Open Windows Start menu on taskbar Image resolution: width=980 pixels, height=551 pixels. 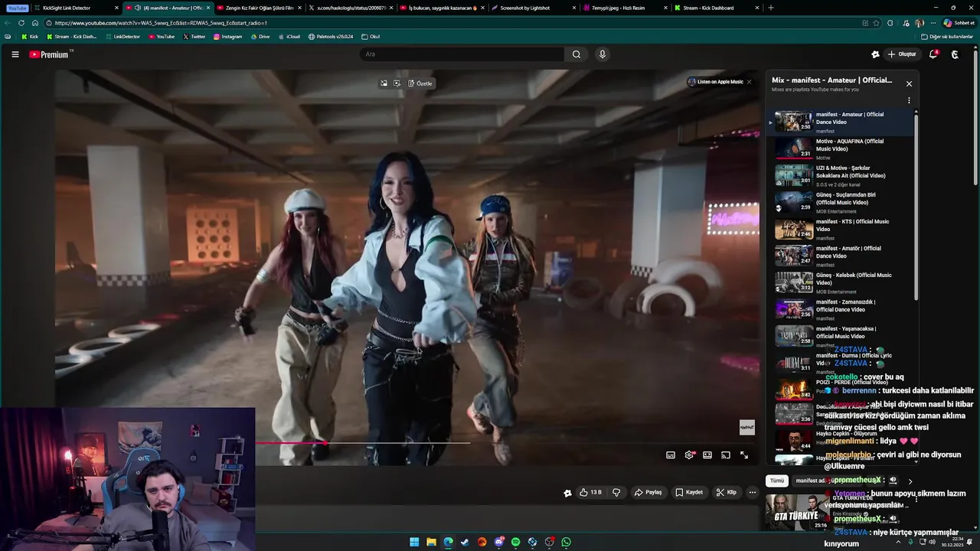click(414, 542)
